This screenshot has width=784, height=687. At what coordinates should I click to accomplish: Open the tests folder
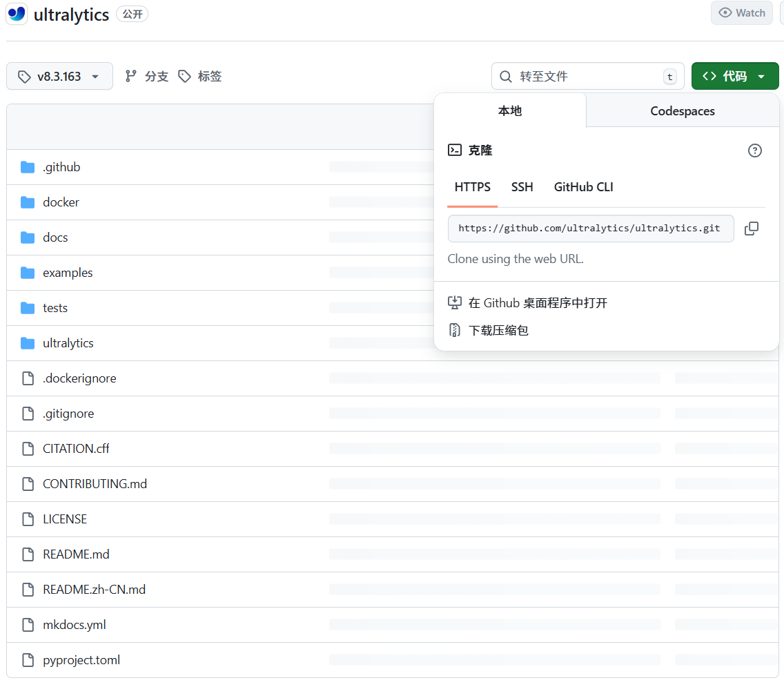[x=55, y=308]
